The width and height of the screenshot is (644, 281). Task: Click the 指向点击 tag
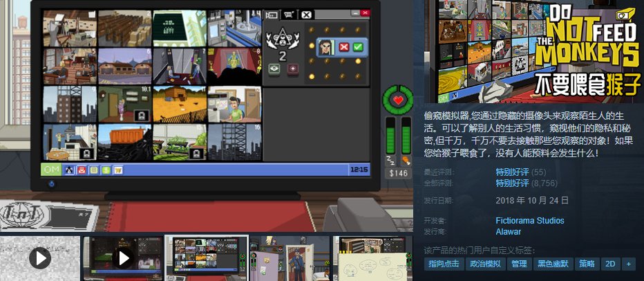point(444,264)
